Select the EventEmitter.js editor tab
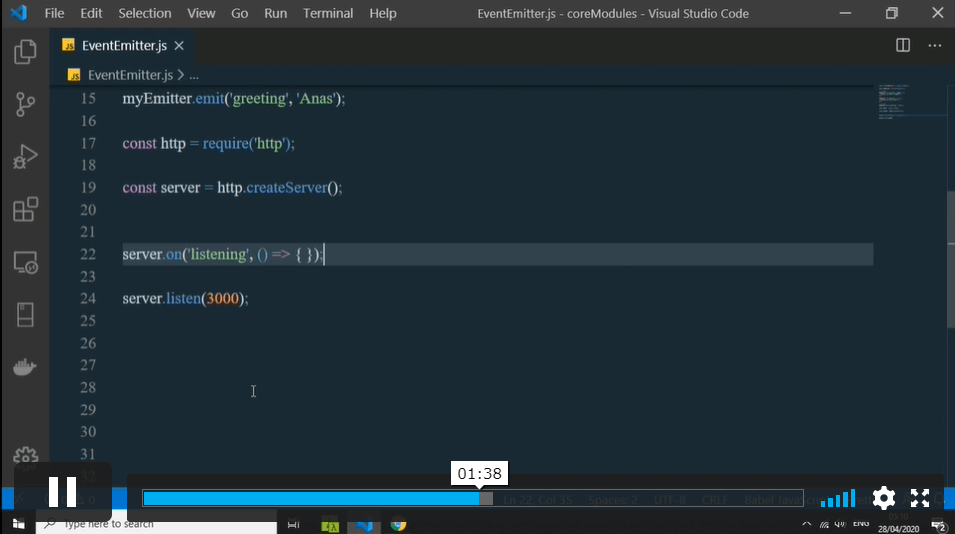Viewport: 955px width, 534px height. [122, 46]
